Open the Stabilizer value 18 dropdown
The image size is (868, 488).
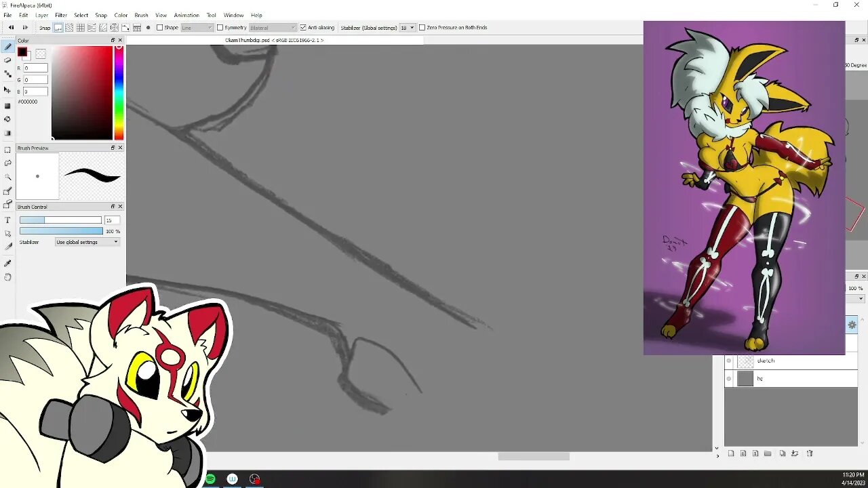click(x=407, y=28)
